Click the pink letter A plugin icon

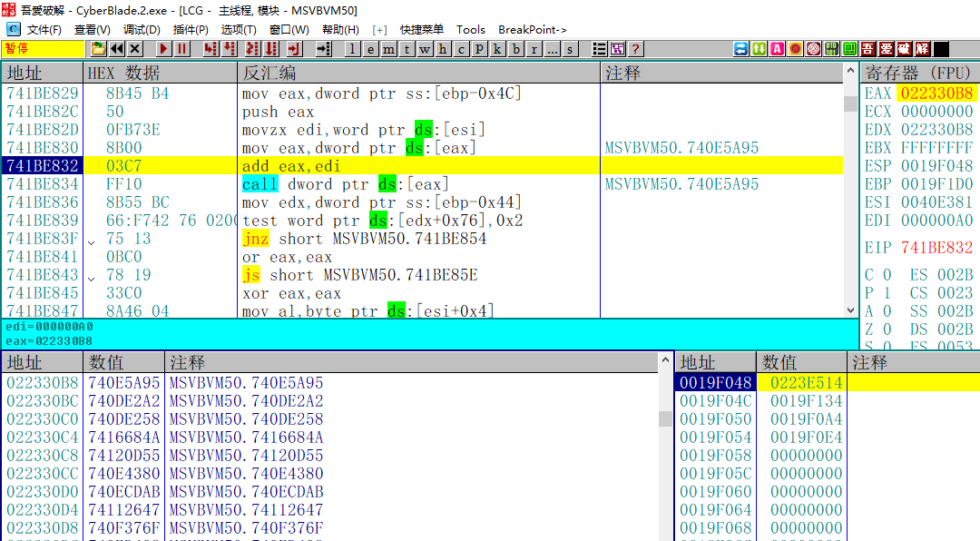[x=777, y=49]
